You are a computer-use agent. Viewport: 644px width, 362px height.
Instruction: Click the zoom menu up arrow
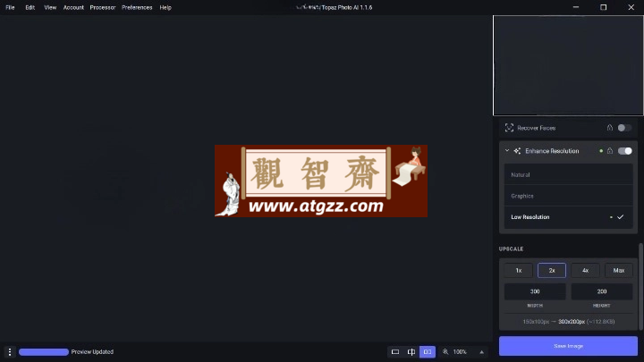pyautogui.click(x=482, y=352)
